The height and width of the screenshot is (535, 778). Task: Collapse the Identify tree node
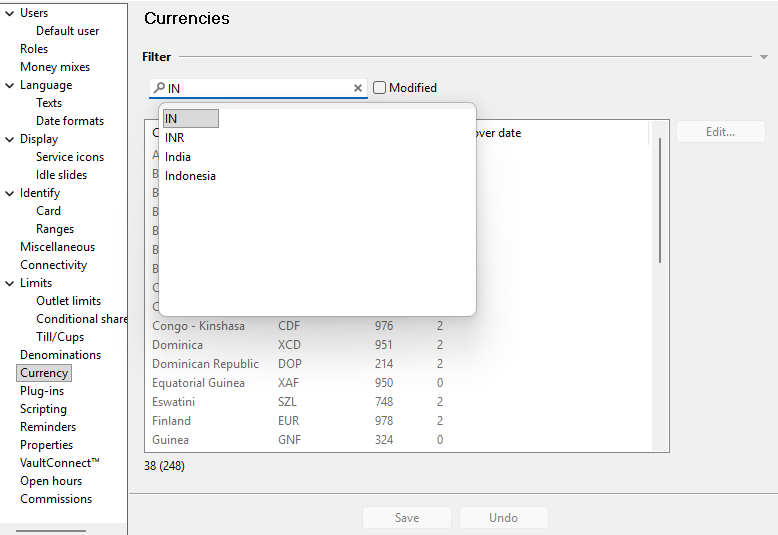(9, 194)
